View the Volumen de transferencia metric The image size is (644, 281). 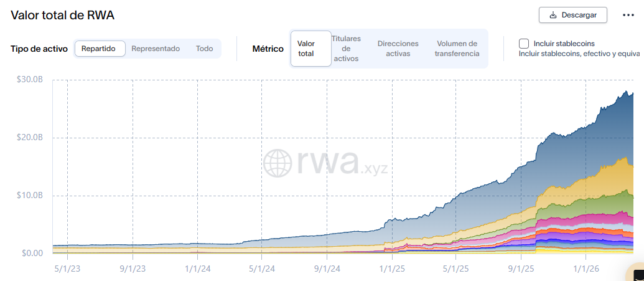click(457, 49)
